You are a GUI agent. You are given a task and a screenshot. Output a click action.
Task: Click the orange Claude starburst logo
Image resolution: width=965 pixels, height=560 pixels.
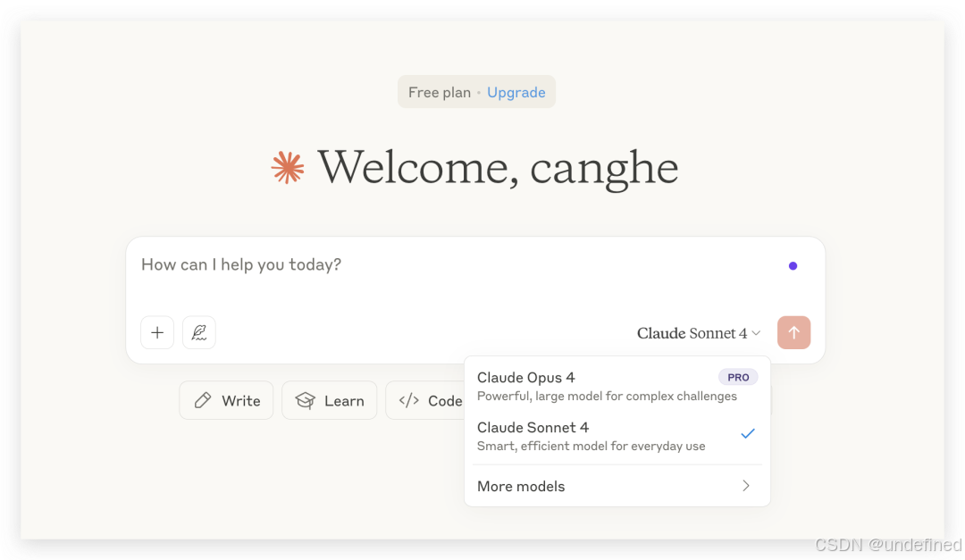tap(288, 167)
